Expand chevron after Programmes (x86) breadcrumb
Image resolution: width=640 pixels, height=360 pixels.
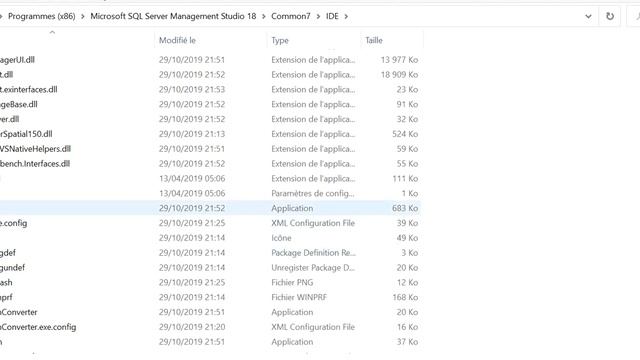click(83, 16)
